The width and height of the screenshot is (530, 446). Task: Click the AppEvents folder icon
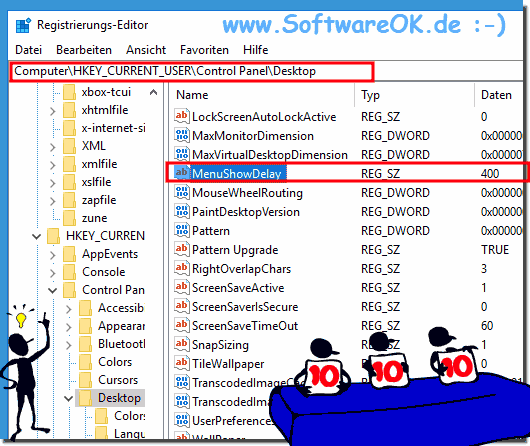(69, 254)
